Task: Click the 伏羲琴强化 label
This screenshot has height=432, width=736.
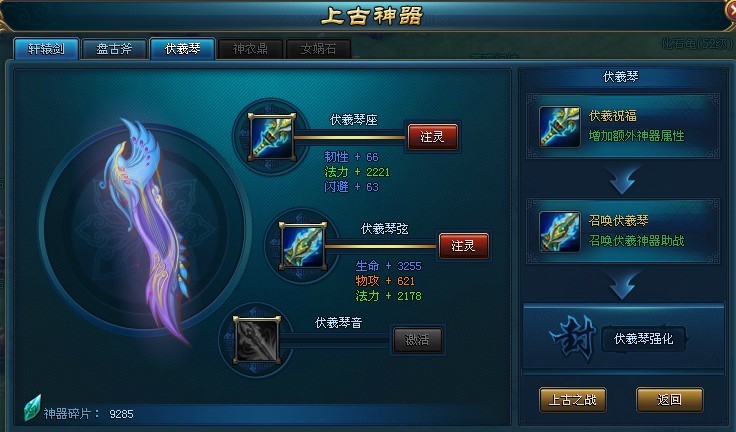Action: (x=644, y=339)
